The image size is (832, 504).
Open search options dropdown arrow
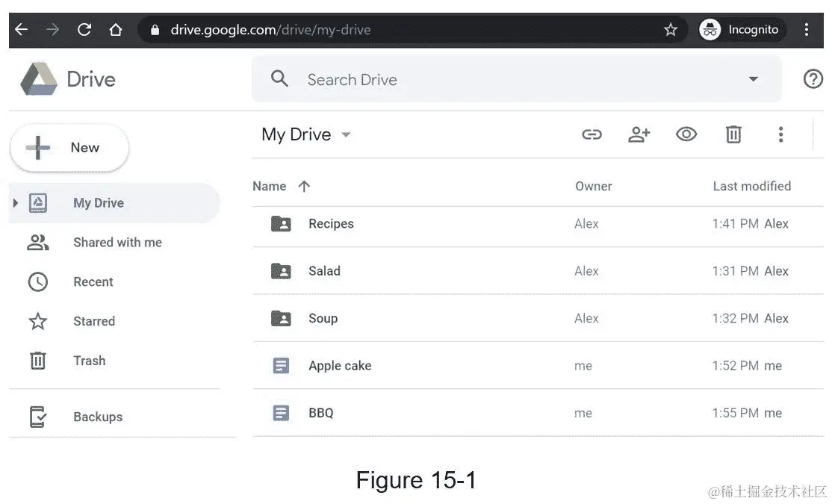click(753, 78)
